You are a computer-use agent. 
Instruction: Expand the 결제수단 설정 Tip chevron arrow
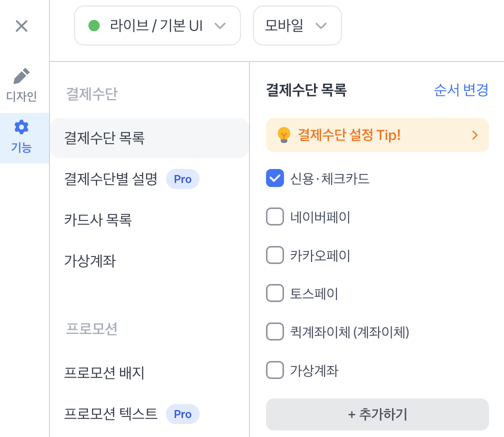tap(474, 135)
